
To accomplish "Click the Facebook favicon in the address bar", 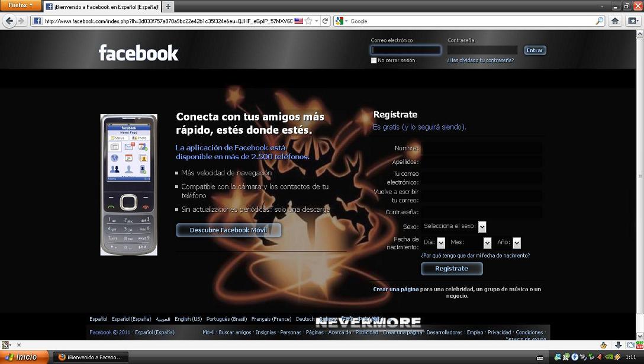I will [x=37, y=21].
